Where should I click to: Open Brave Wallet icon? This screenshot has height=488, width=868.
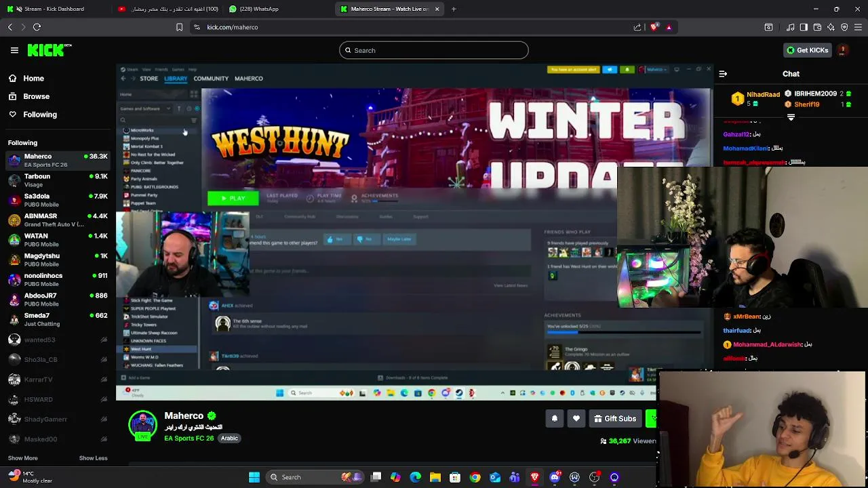[817, 27]
